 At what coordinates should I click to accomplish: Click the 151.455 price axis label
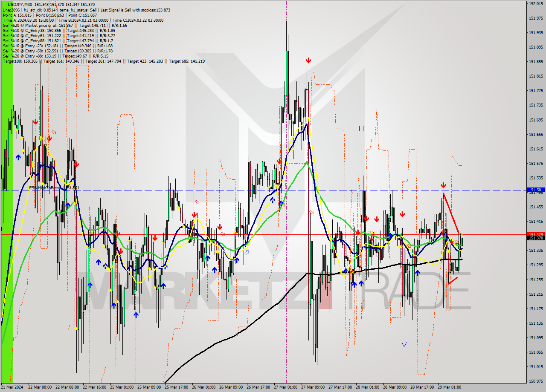[x=535, y=207]
